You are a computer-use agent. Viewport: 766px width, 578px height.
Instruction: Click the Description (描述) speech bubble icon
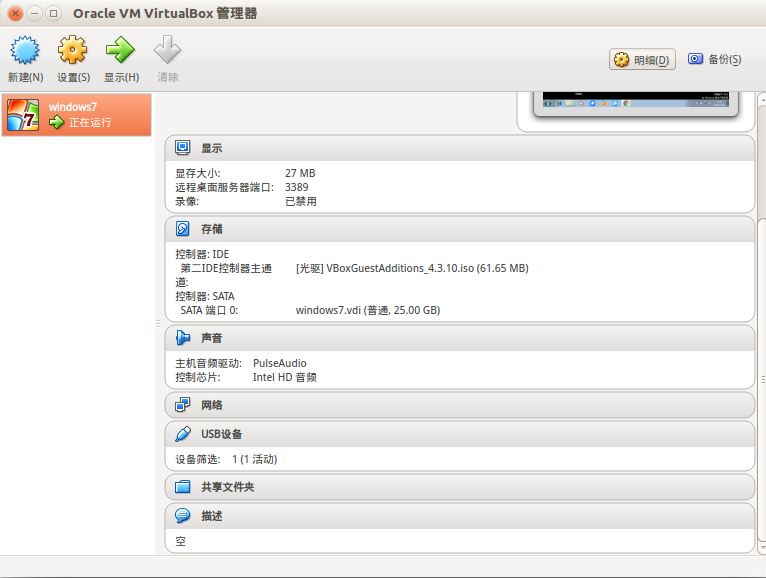[x=183, y=515]
